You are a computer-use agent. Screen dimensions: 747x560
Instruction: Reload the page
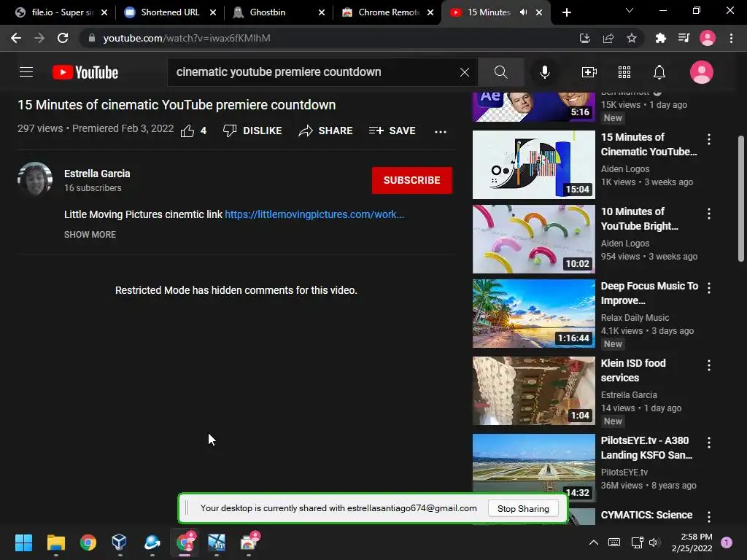[63, 38]
